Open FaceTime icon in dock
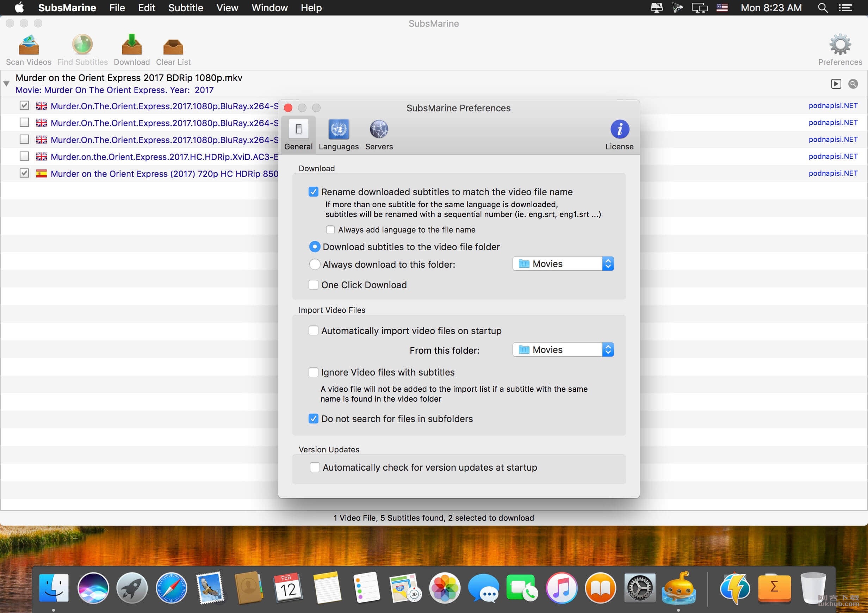868x613 pixels. point(522,588)
